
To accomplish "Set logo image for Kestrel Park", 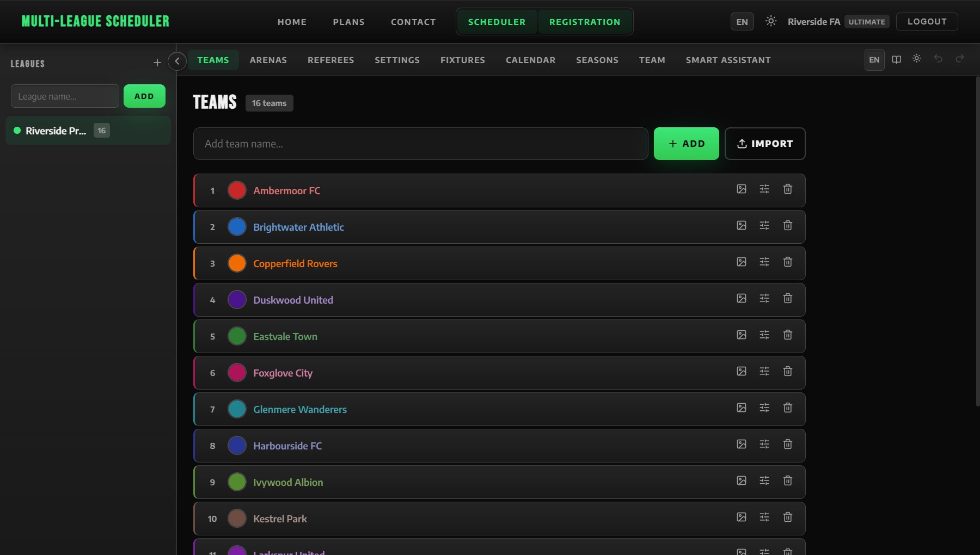I will (x=742, y=517).
